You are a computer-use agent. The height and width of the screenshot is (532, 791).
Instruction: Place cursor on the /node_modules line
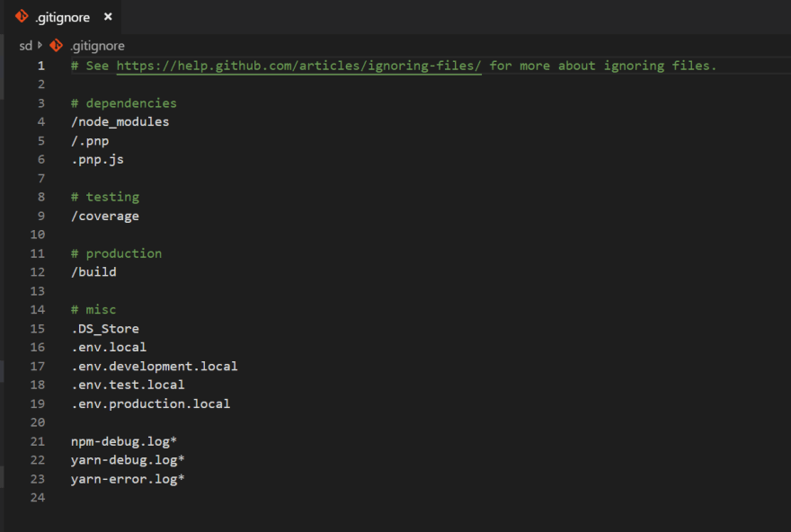tap(120, 121)
